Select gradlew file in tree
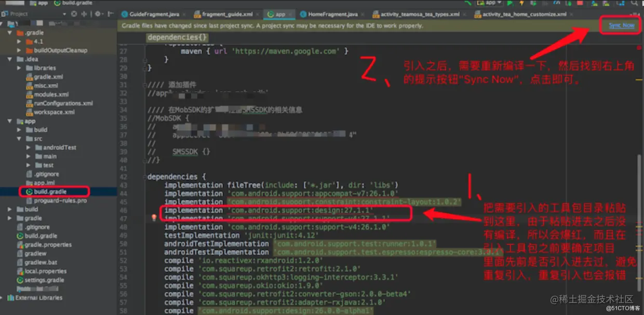This screenshot has height=315, width=644. (x=31, y=253)
